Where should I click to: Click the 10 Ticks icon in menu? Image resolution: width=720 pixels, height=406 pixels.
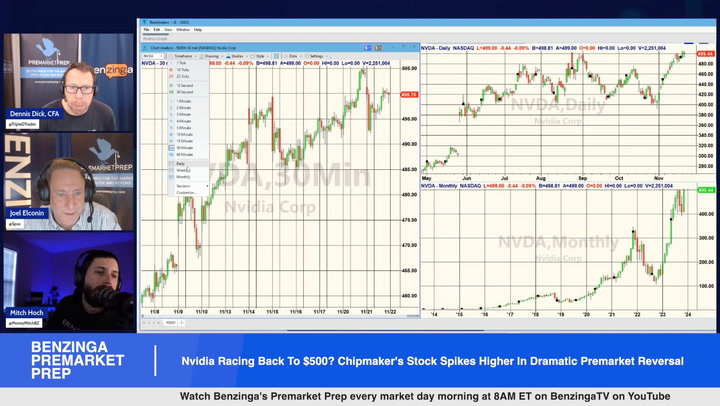pyautogui.click(x=172, y=70)
